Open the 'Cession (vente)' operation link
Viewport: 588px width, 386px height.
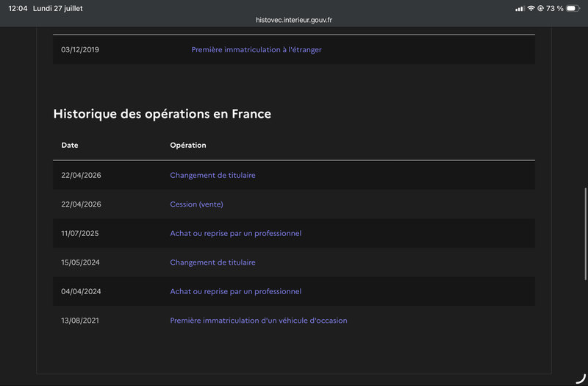[196, 204]
